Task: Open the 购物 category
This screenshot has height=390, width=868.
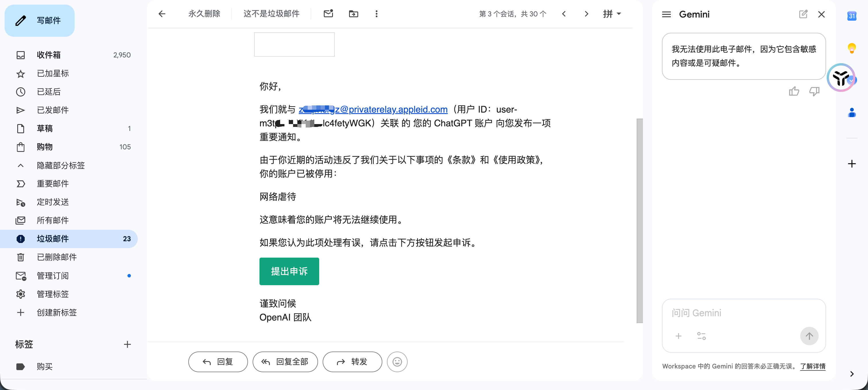Action: pos(69,147)
